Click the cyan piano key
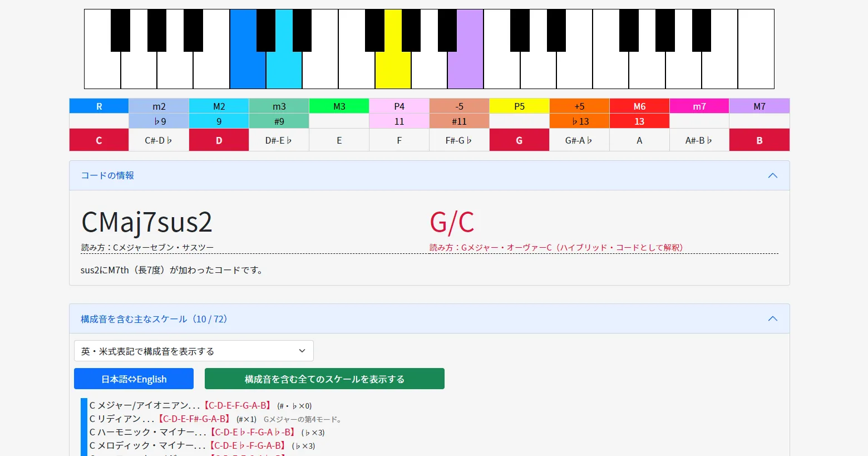This screenshot has width=868, height=456. point(284,70)
